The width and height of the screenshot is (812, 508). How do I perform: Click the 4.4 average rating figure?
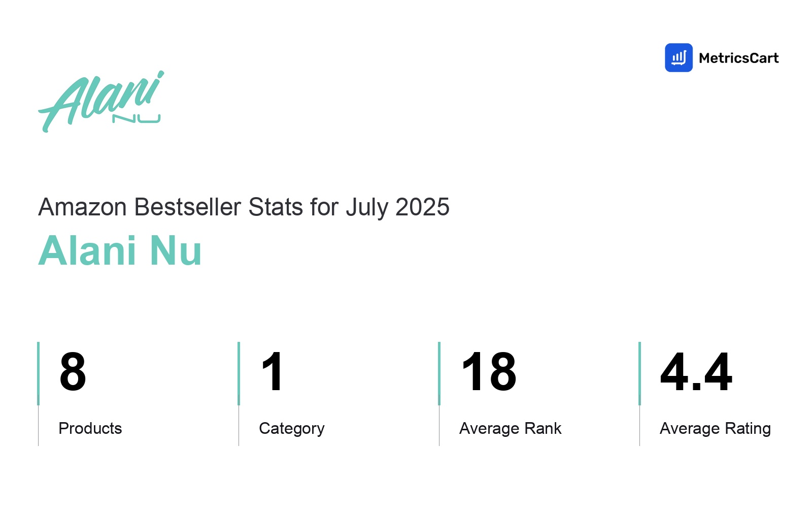(696, 372)
